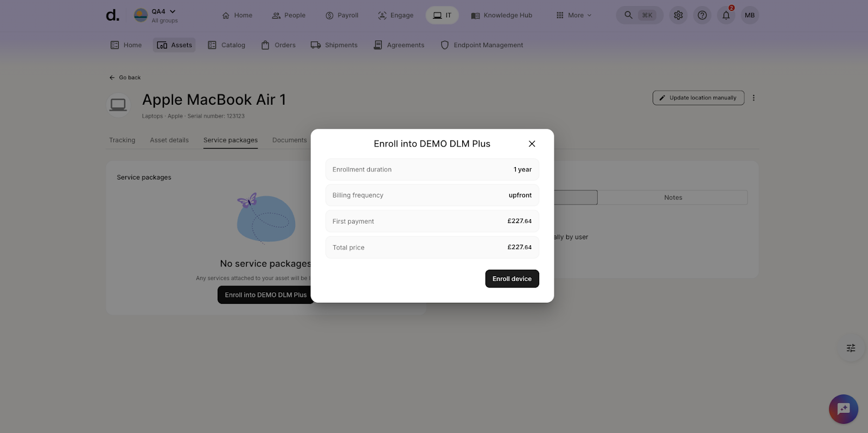This screenshot has height=433, width=868.
Task: Open the three-dot asset options menu
Action: (x=754, y=98)
